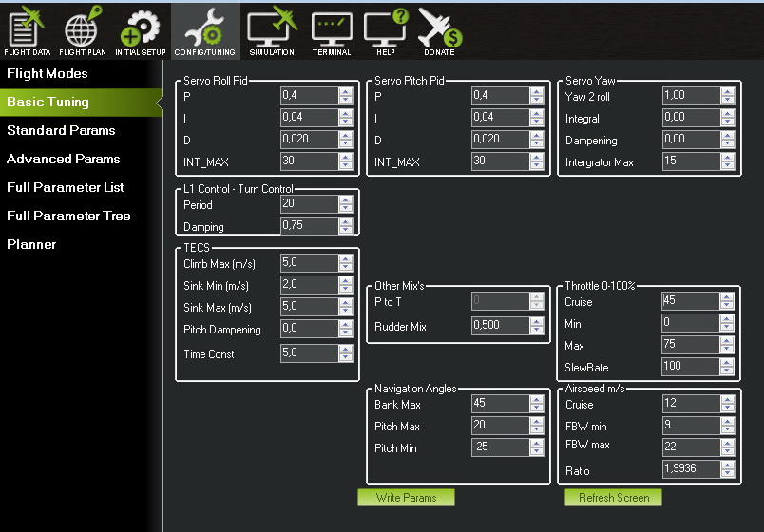Click the Airspeed Ratio input field
The image size is (764, 532).
click(x=690, y=469)
